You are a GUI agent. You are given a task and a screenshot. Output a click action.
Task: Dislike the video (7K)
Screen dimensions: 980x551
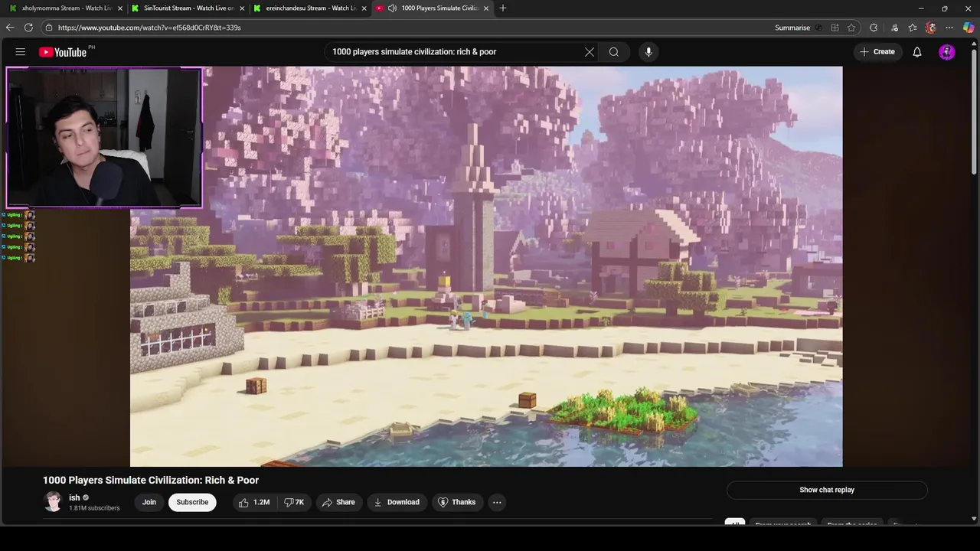(294, 502)
